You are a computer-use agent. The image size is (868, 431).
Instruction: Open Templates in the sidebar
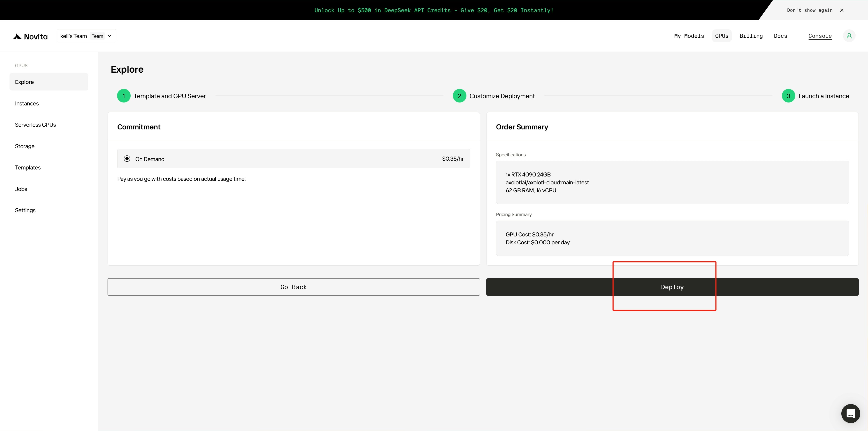coord(28,168)
